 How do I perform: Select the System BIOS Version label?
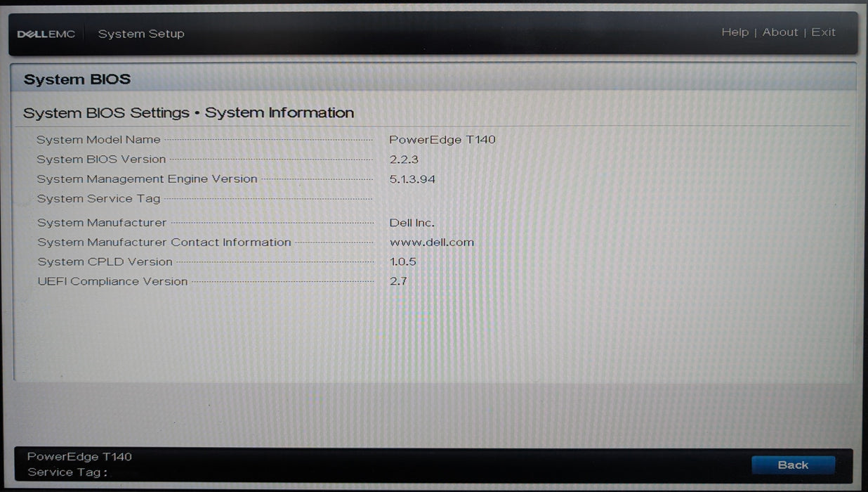(101, 160)
